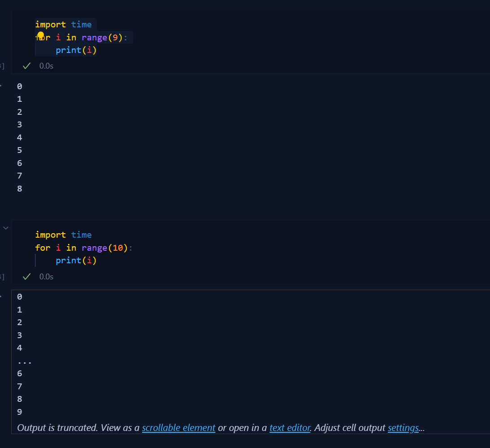Click the green checkmark on the second cell
This screenshot has width=490, height=448.
click(26, 276)
